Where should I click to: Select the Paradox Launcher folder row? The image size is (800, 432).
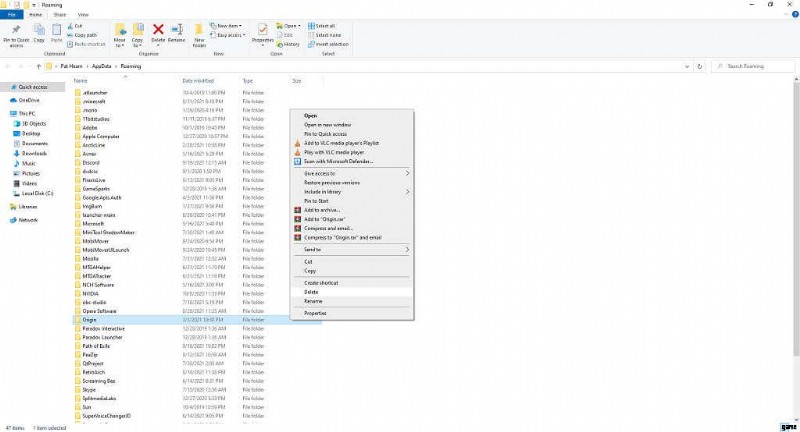click(198, 337)
